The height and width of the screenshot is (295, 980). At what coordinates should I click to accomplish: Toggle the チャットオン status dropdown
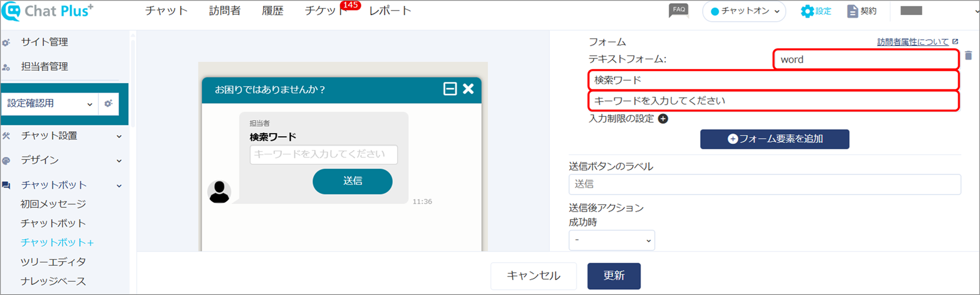(744, 11)
